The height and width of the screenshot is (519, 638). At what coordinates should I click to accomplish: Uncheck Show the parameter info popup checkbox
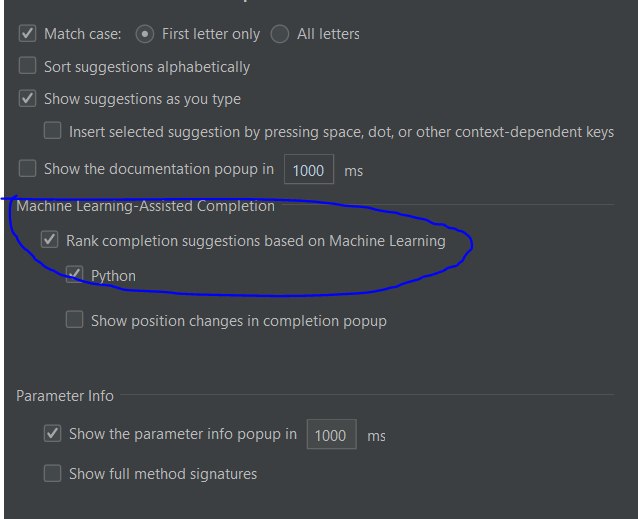pyautogui.click(x=53, y=434)
